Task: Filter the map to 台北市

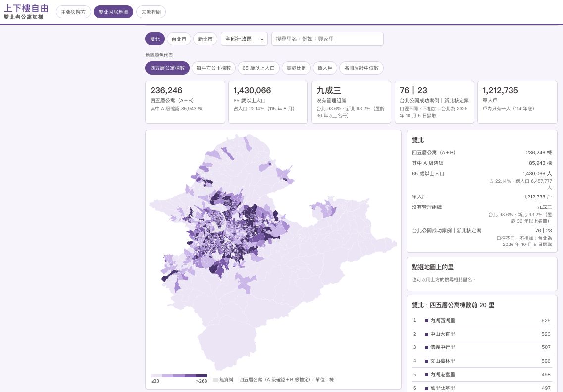Action: pyautogui.click(x=179, y=39)
